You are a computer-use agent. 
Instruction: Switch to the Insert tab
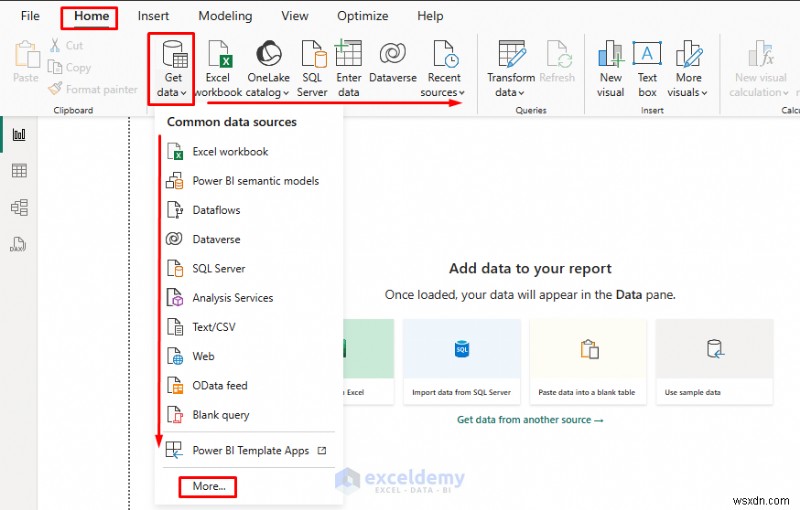(x=153, y=16)
